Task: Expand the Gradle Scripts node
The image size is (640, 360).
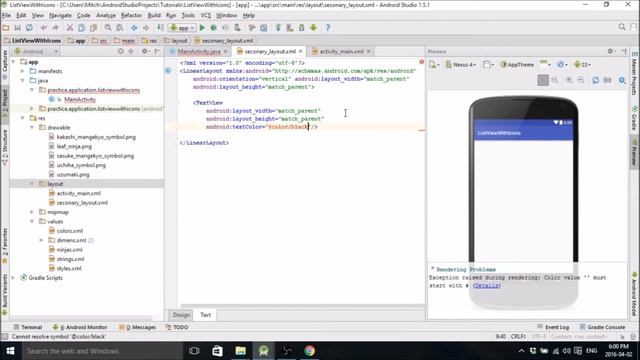Action: point(13,278)
